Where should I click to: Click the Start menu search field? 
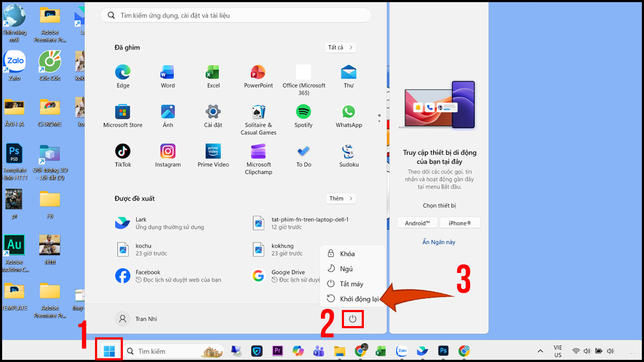[x=236, y=16]
